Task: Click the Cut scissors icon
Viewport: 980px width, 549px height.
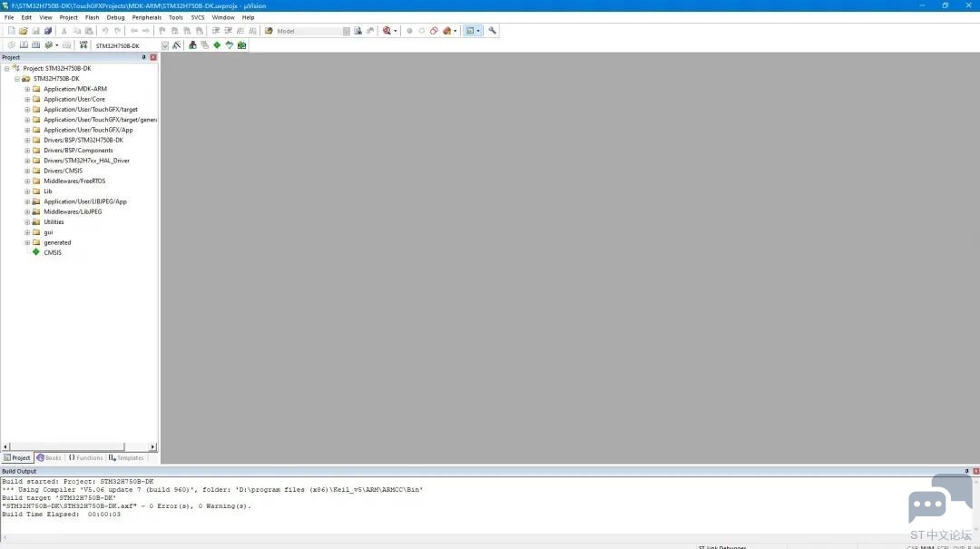Action: (64, 31)
